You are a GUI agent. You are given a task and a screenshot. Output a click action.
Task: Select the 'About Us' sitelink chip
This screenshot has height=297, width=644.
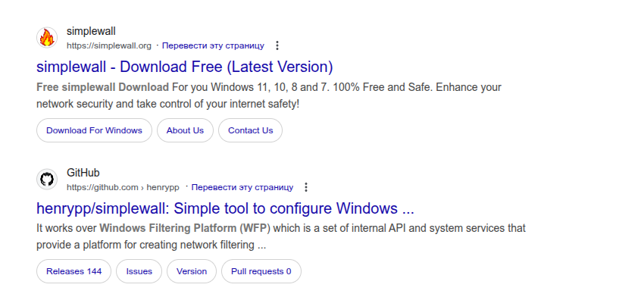tap(185, 130)
